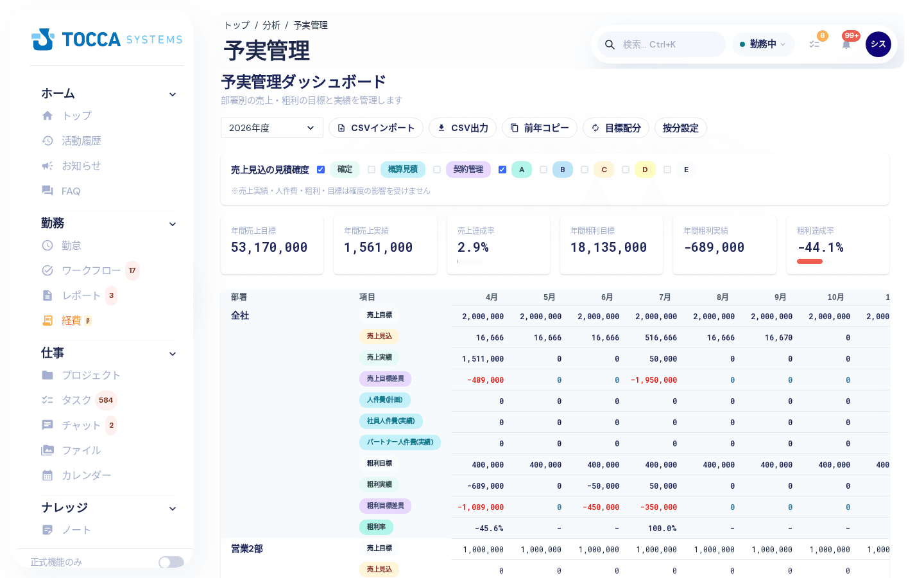The width and height of the screenshot is (924, 578).
Task: Go to カレンダー in the sidebar
Action: [87, 475]
